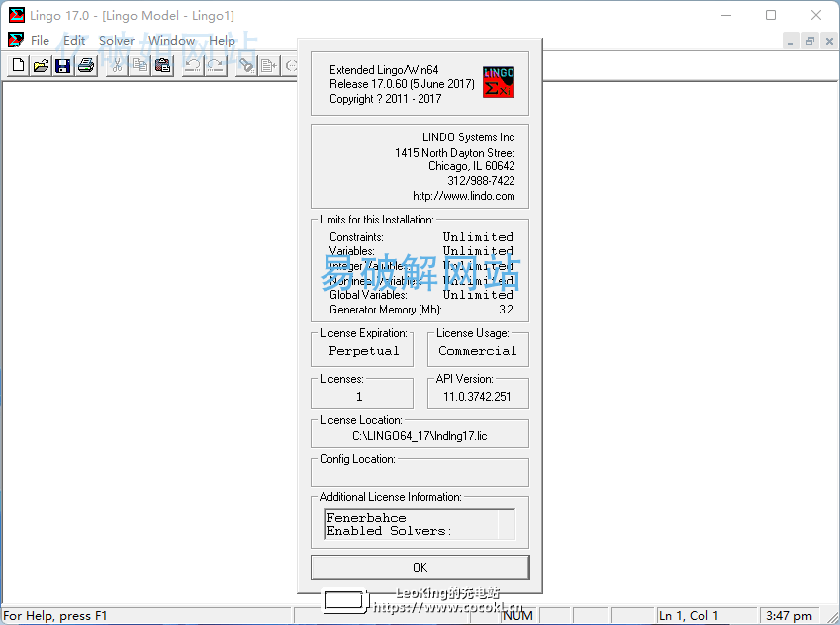This screenshot has height=625, width=840.
Task: Open the File menu
Action: 40,41
